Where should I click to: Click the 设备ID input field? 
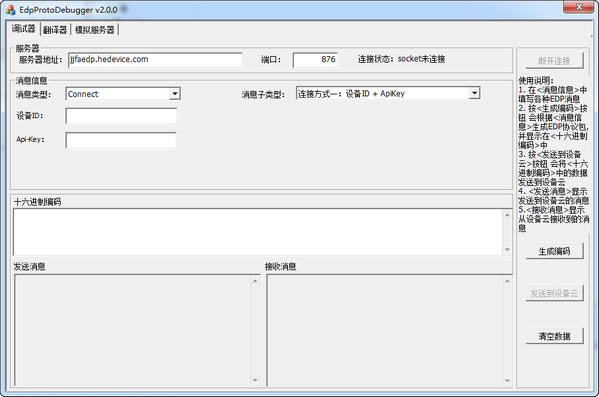[x=121, y=116]
